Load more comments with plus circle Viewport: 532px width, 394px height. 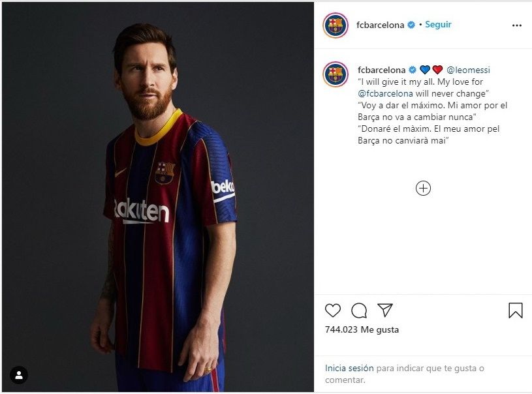(423, 189)
